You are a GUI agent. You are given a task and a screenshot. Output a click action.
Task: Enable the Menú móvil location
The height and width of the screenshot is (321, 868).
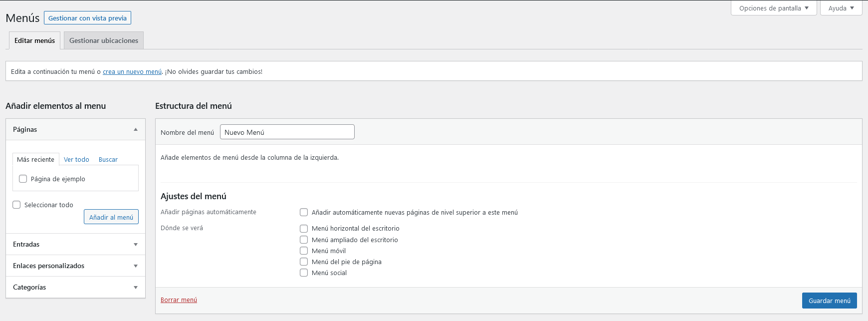(304, 251)
